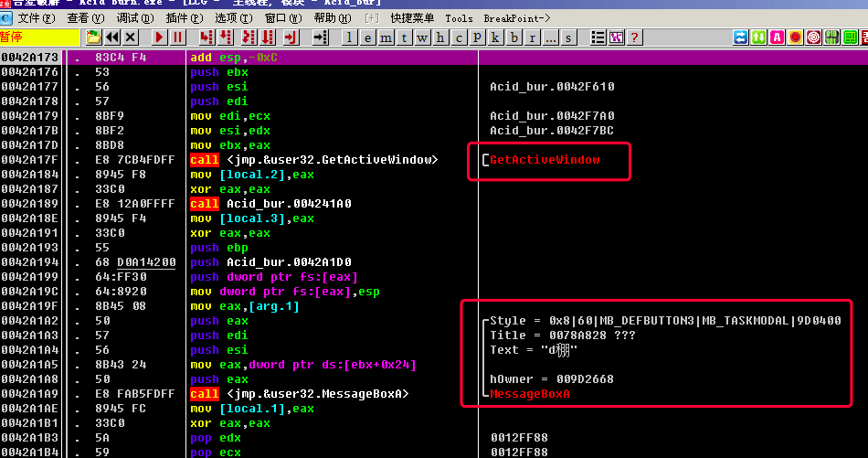
Task: Open Handles window with 'h' button
Action: tap(440, 37)
